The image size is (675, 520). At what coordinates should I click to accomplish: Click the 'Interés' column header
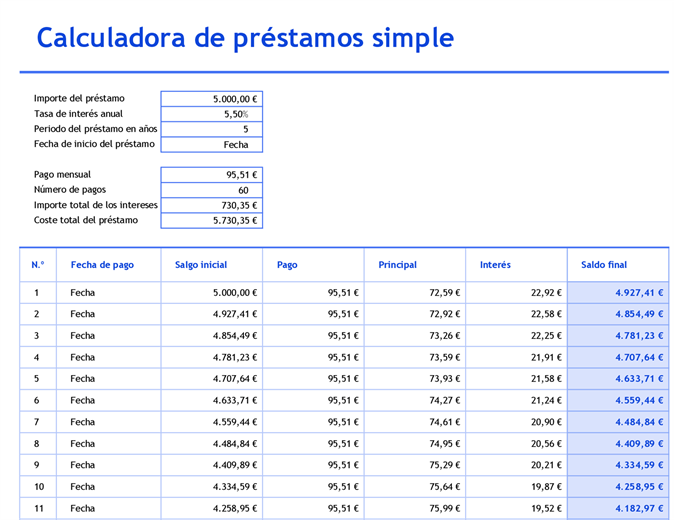click(517, 265)
